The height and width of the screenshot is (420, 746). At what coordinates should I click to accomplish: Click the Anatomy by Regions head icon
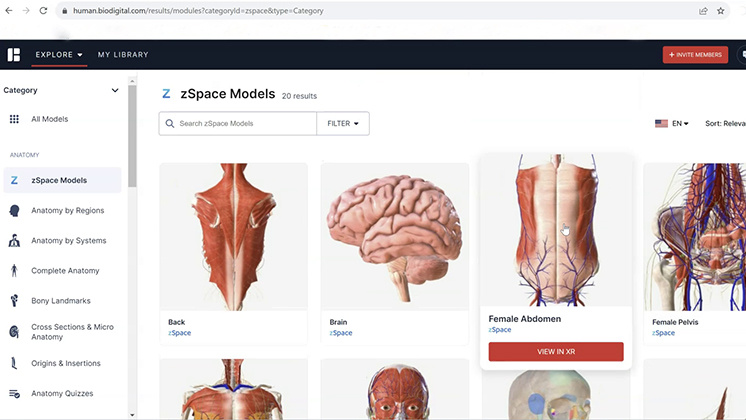(x=14, y=210)
